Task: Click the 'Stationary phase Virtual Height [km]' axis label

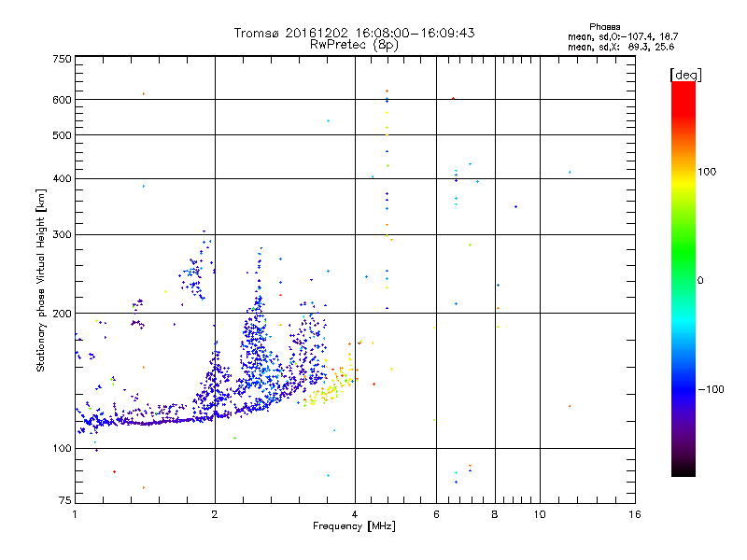Action: 41,281
